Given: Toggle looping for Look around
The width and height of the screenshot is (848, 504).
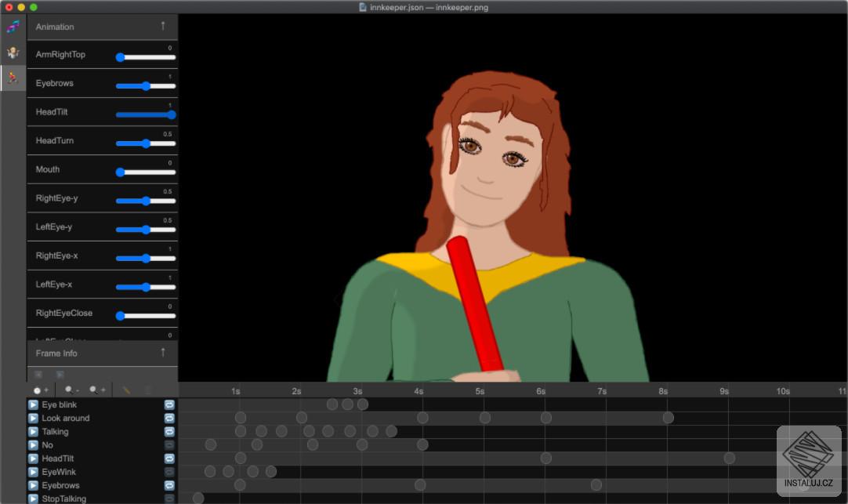Looking at the screenshot, I should (x=169, y=419).
